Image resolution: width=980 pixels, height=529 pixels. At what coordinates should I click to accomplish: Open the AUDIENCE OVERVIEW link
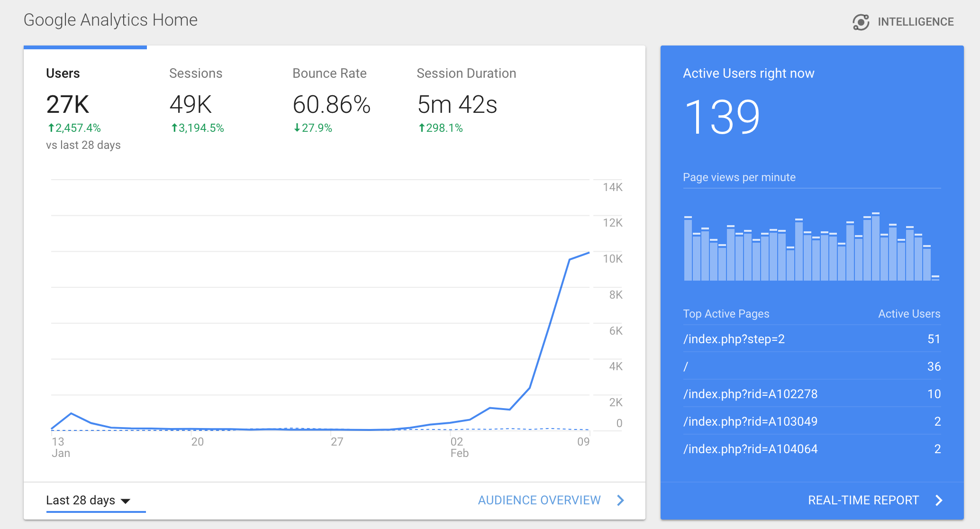539,500
